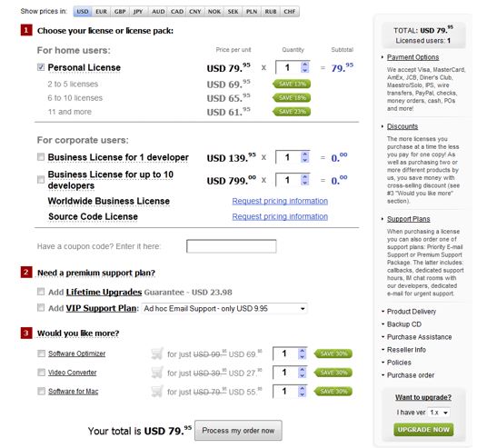
Task: Click the red step 2 number icon
Action: (x=26, y=272)
